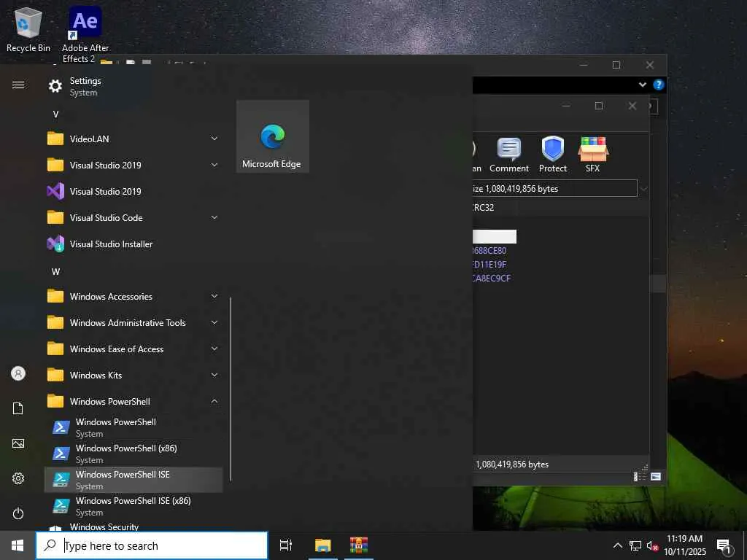Open Pictures from Start sidebar
747x560 pixels.
[x=18, y=443]
